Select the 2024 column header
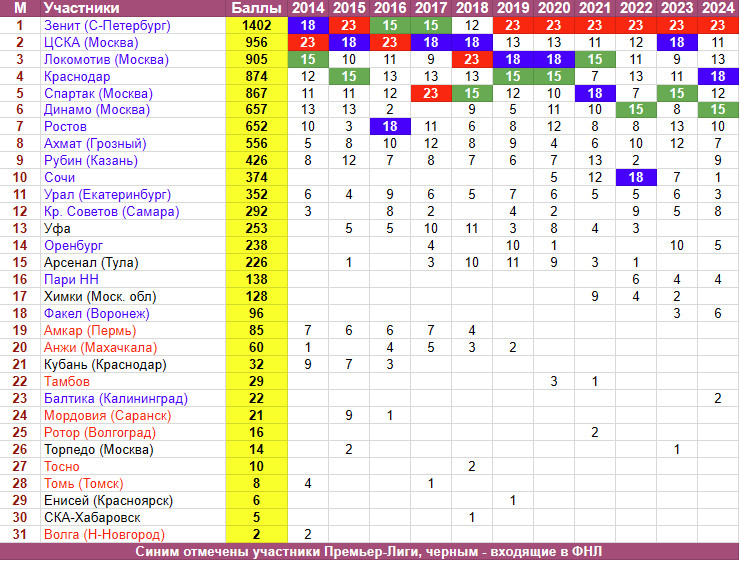This screenshot has width=740, height=561. coord(718,8)
